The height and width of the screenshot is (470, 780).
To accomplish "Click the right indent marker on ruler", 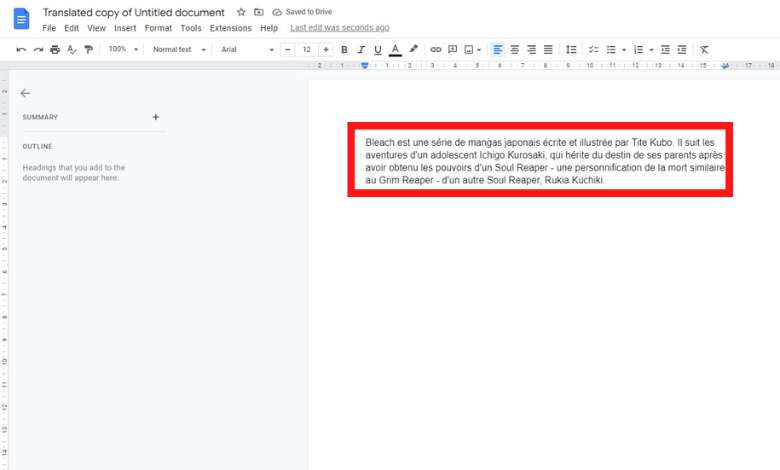I will tap(725, 66).
